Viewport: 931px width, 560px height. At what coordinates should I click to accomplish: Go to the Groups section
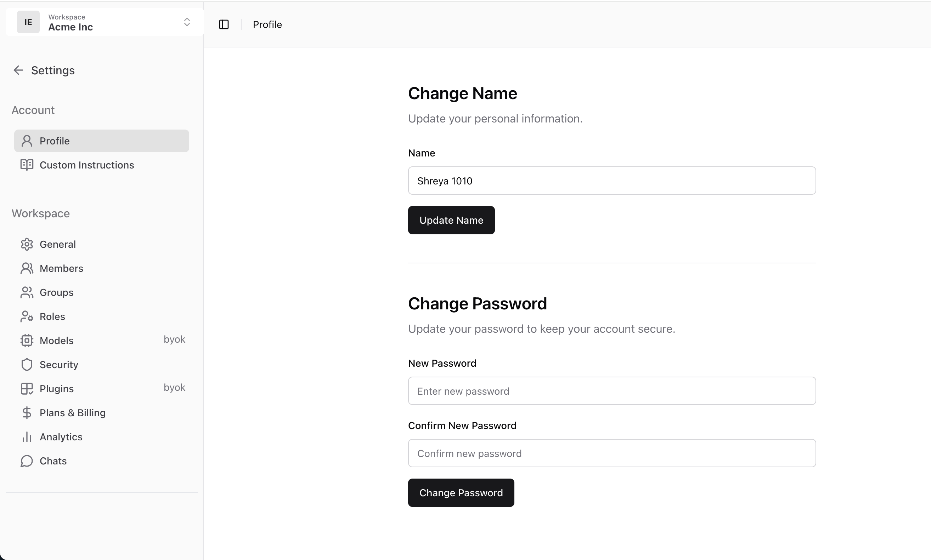click(x=56, y=292)
